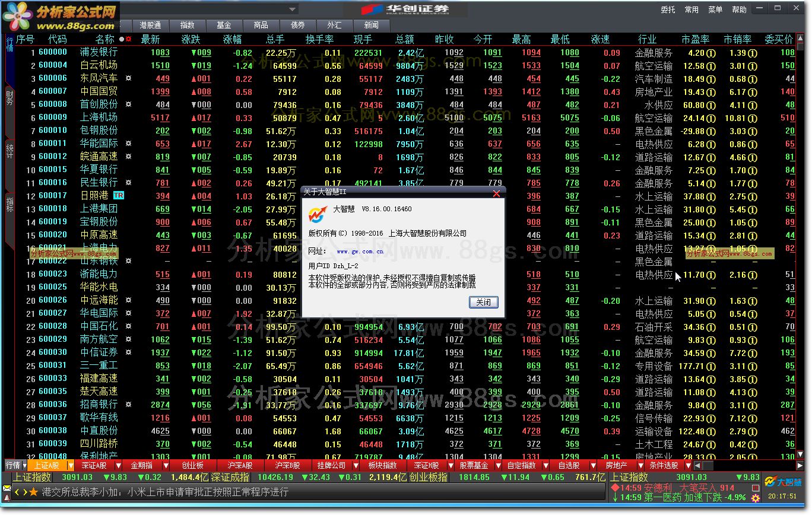Click the 市盈率 info icon in 浦发银行 row
The height and width of the screenshot is (515, 812).
(x=710, y=53)
